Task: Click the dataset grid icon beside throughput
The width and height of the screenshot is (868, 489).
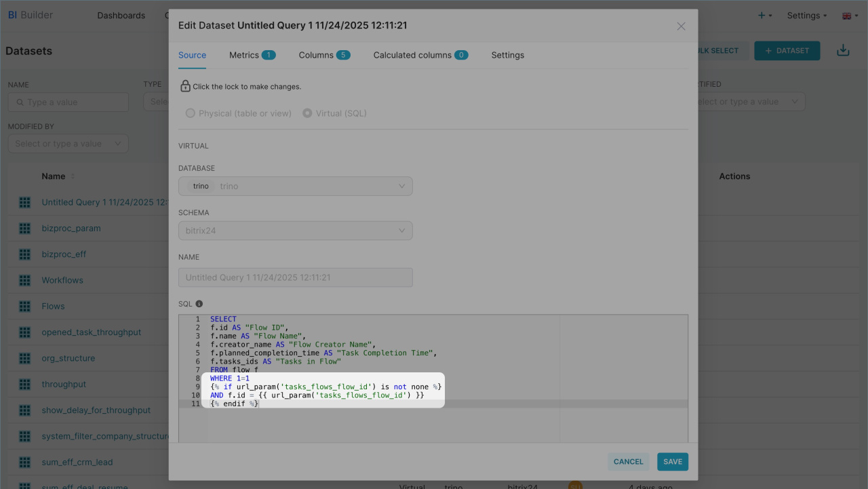Action: pyautogui.click(x=25, y=385)
